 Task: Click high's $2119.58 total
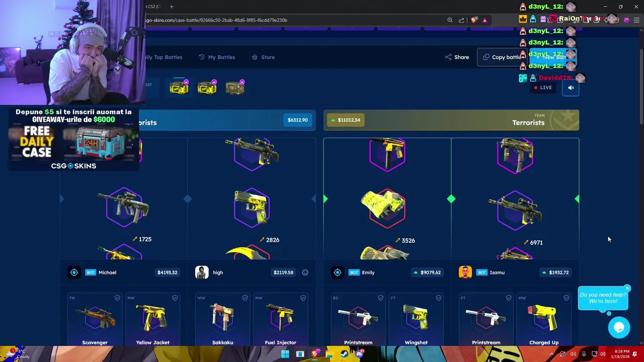(x=283, y=273)
